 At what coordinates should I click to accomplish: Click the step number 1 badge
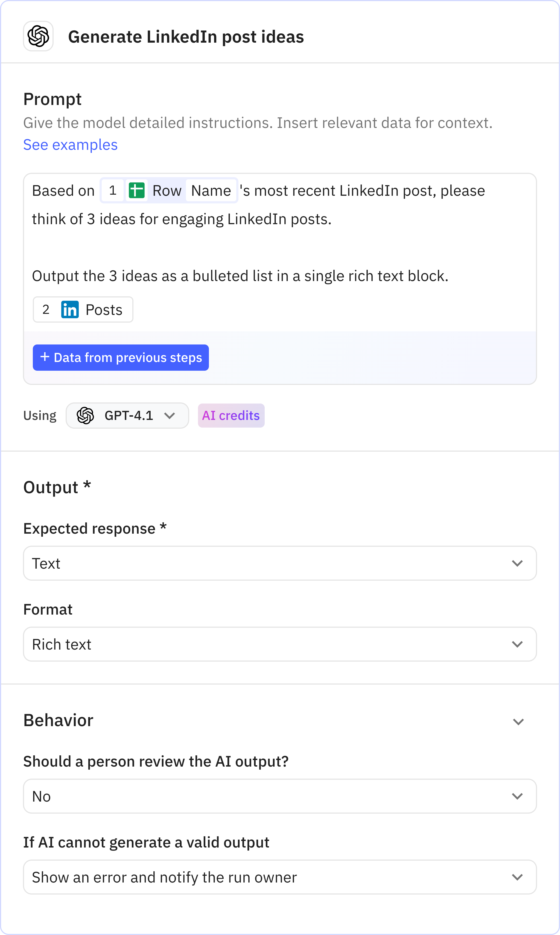point(112,190)
